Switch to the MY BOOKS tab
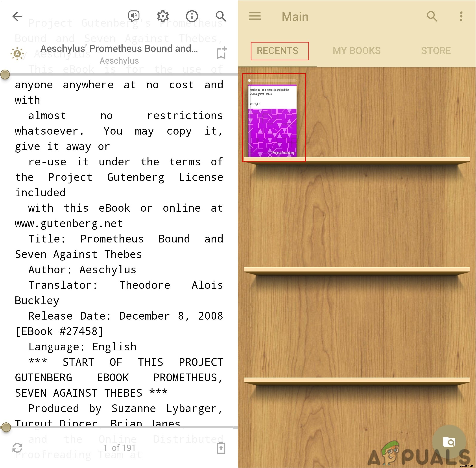The width and height of the screenshot is (476, 468). click(357, 51)
